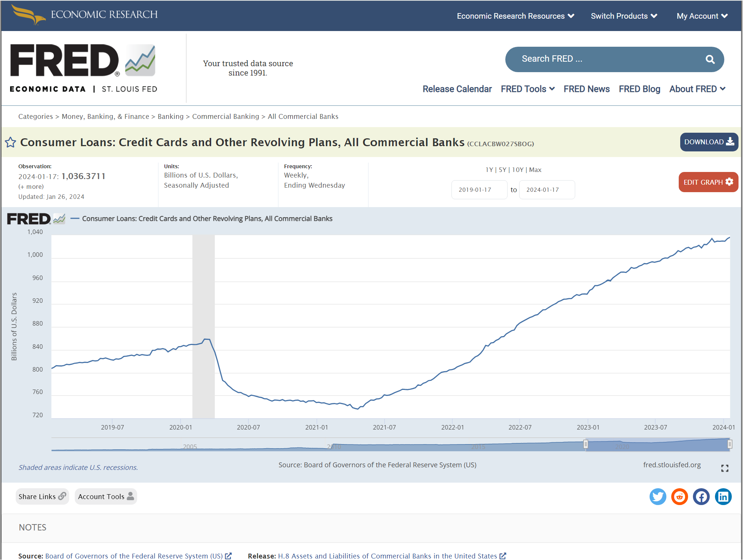Select 10Y date range
This screenshot has height=560, width=743.
click(x=518, y=170)
